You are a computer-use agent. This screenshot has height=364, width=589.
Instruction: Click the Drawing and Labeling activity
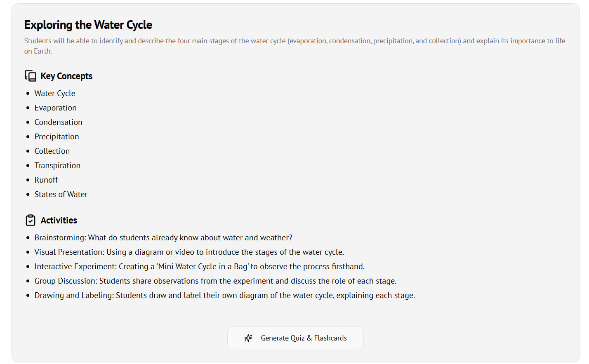225,296
